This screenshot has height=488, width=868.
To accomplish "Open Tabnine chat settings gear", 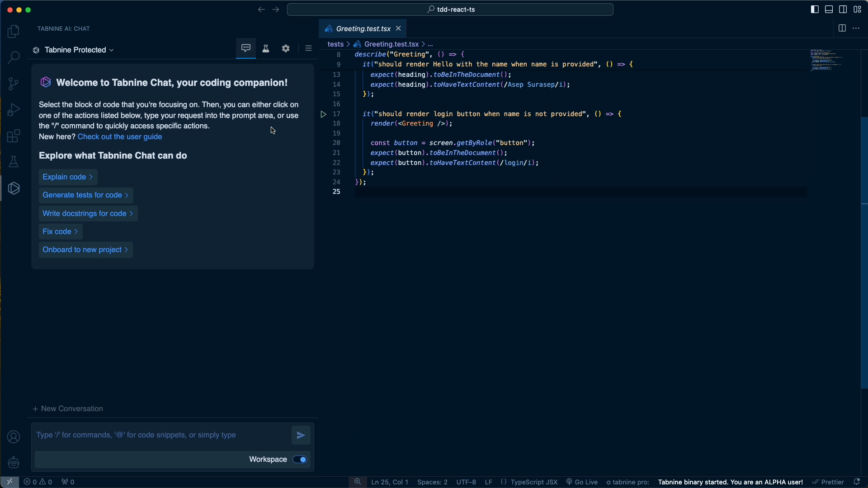I will coord(286,49).
